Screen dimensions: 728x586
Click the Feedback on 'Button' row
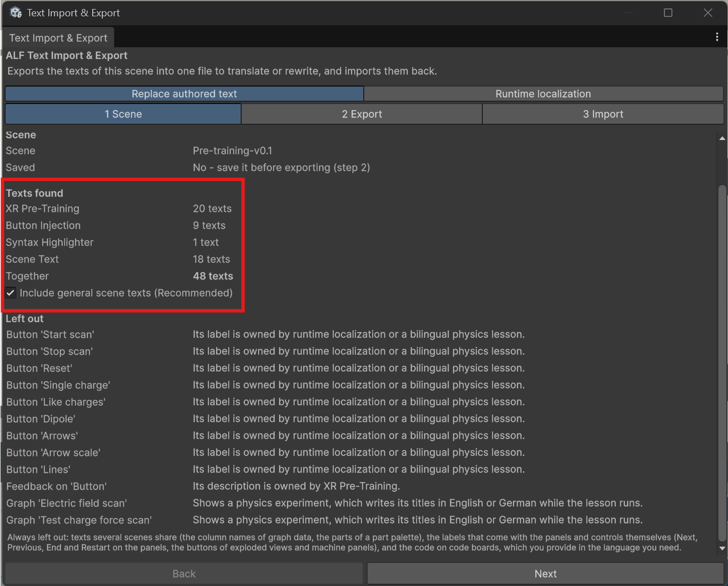tap(203, 486)
